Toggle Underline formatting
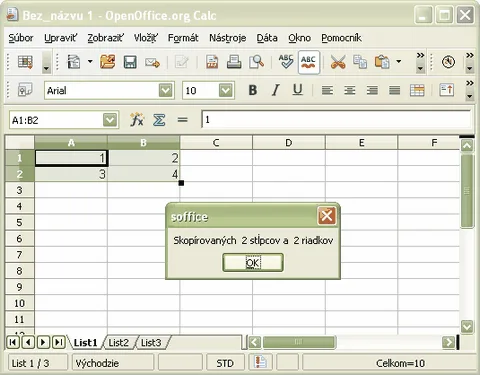480x375 pixels. click(x=298, y=90)
